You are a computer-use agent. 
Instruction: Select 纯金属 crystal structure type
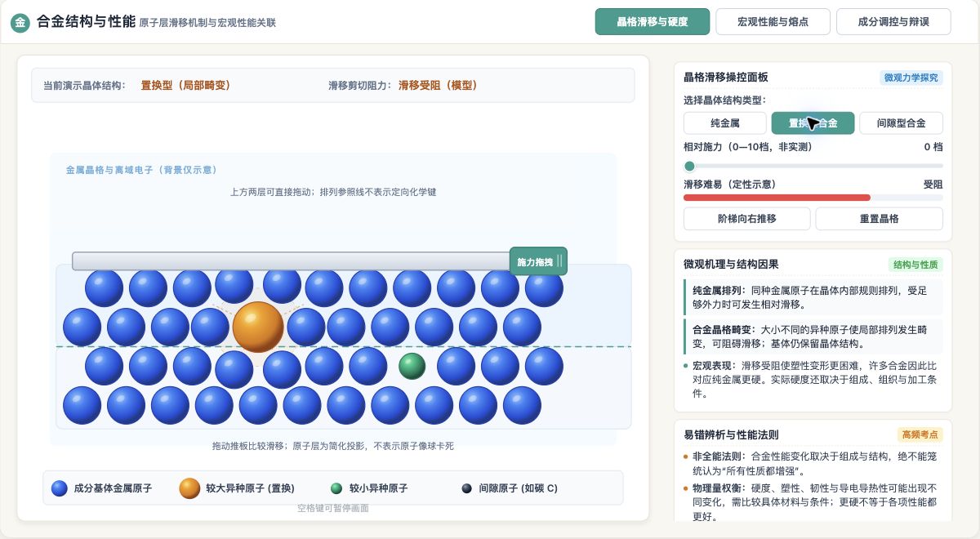tap(725, 123)
